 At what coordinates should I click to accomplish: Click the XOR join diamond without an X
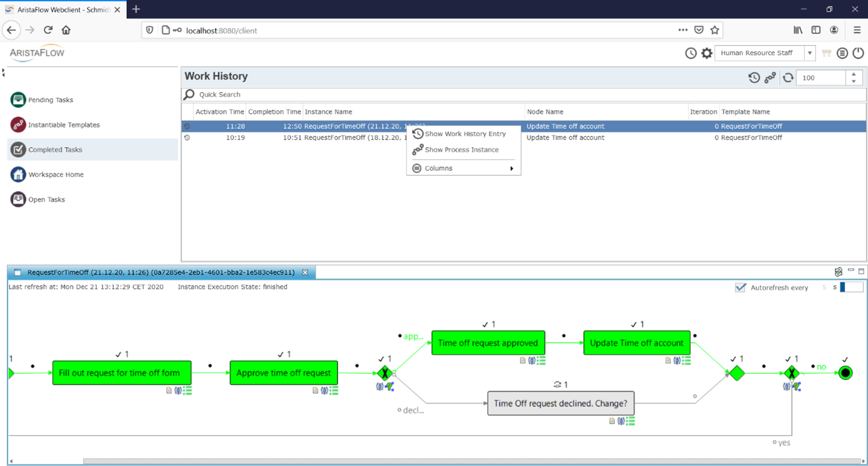(x=737, y=373)
